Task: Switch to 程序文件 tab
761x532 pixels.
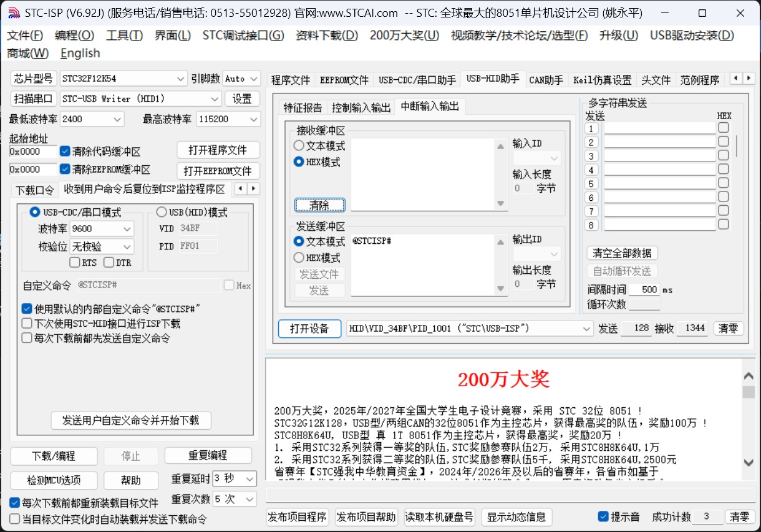Action: [x=291, y=80]
